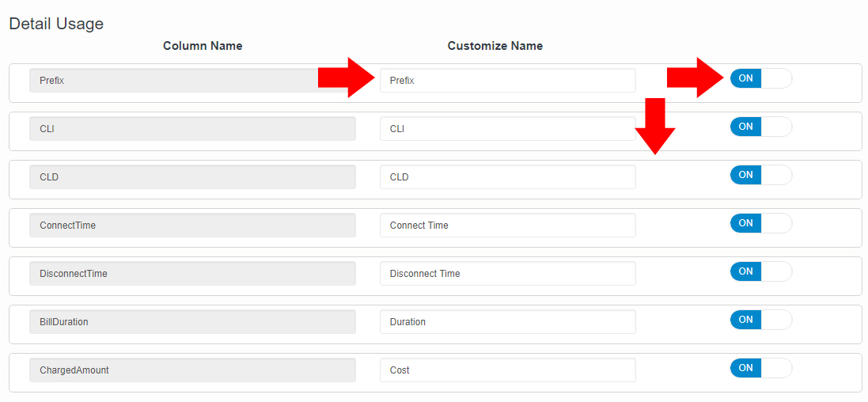Disable the CLI column toggle

(760, 127)
